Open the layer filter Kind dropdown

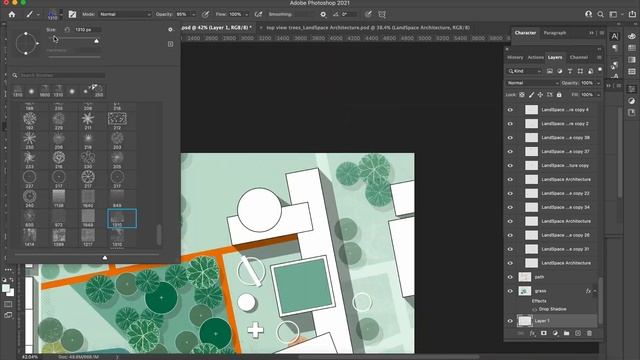[x=524, y=71]
